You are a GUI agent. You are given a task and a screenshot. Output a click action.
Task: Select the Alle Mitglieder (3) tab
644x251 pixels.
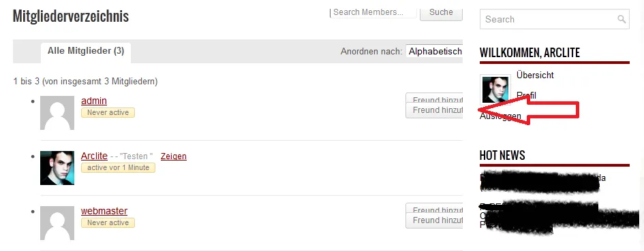click(x=86, y=51)
